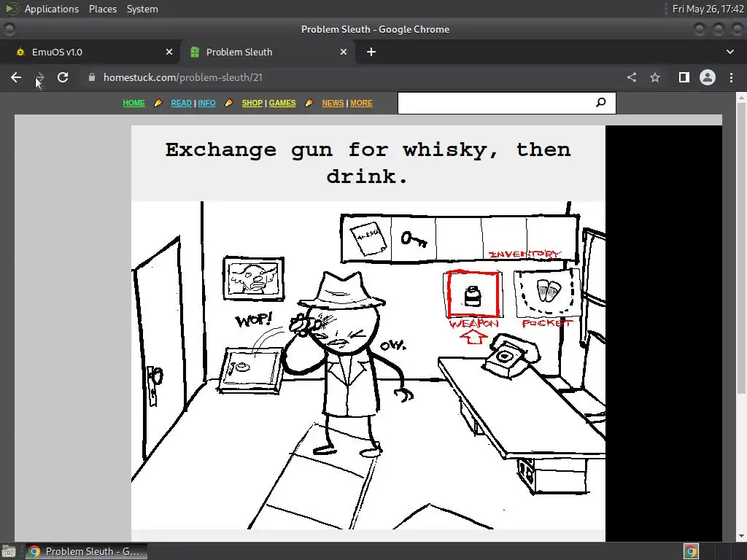747x560 pixels.
Task: Click the clock showing Fri May 26
Action: tap(708, 9)
